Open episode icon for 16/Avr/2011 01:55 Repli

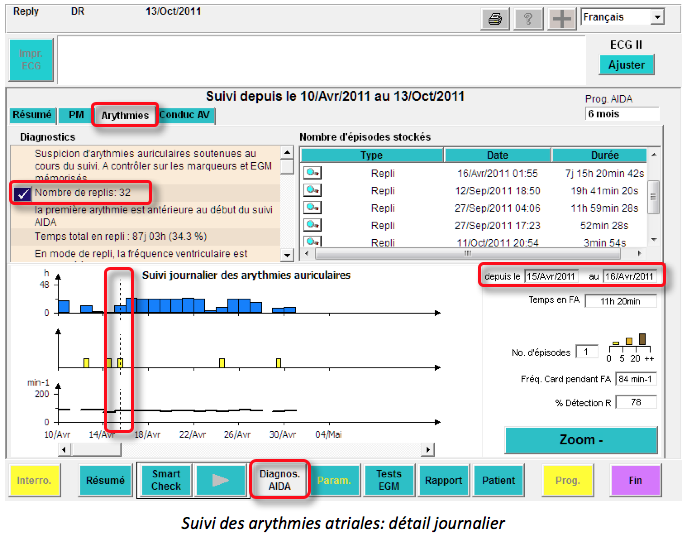[313, 173]
